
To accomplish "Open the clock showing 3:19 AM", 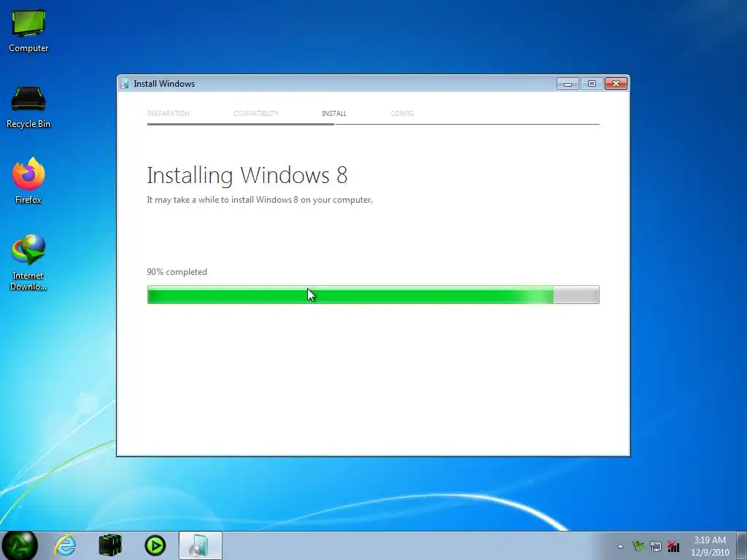I will click(710, 540).
